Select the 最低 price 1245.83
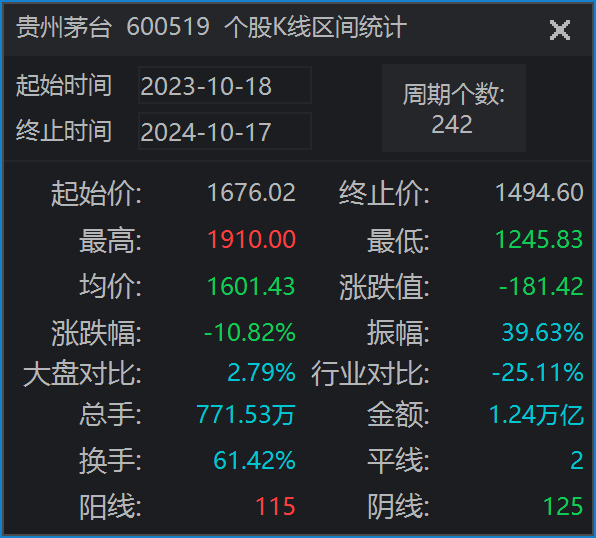Screen dimensions: 596x538 click(x=539, y=240)
